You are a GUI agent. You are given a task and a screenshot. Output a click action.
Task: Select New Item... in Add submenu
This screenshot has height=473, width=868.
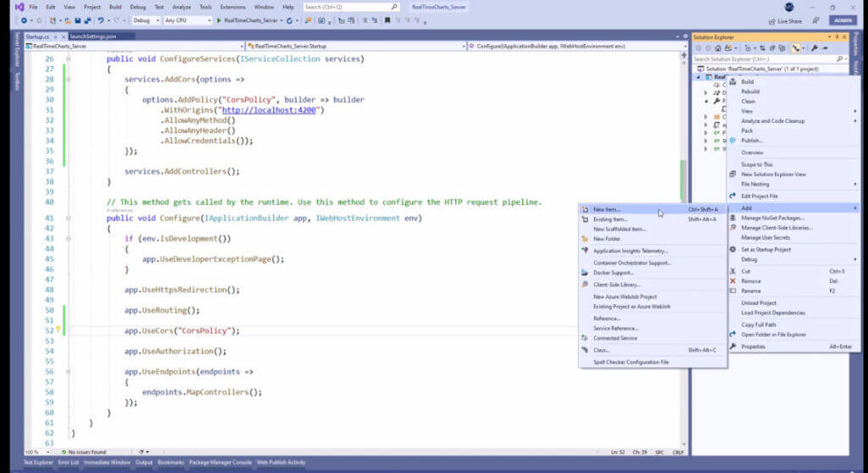point(607,209)
